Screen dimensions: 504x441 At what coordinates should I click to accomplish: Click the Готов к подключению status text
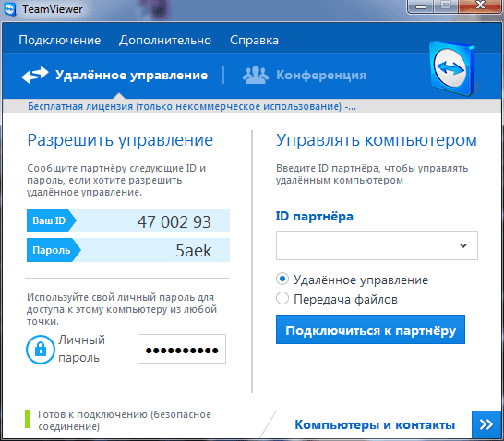pyautogui.click(x=125, y=420)
